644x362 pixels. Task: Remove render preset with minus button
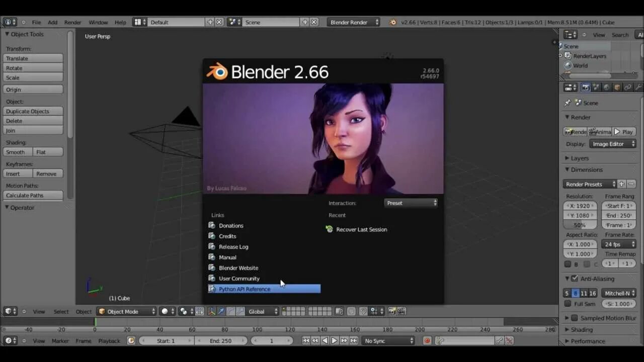(x=631, y=184)
